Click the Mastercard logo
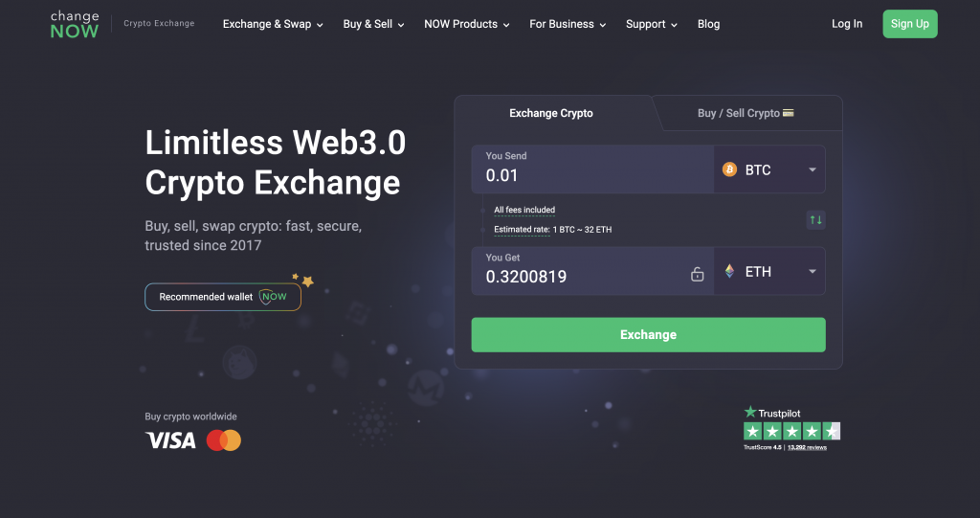This screenshot has height=518, width=980. pyautogui.click(x=224, y=440)
